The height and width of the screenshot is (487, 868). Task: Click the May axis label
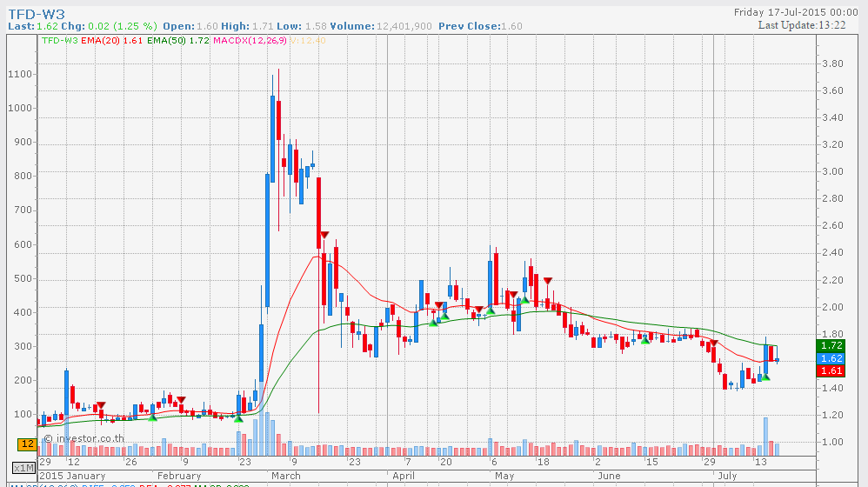tap(504, 476)
